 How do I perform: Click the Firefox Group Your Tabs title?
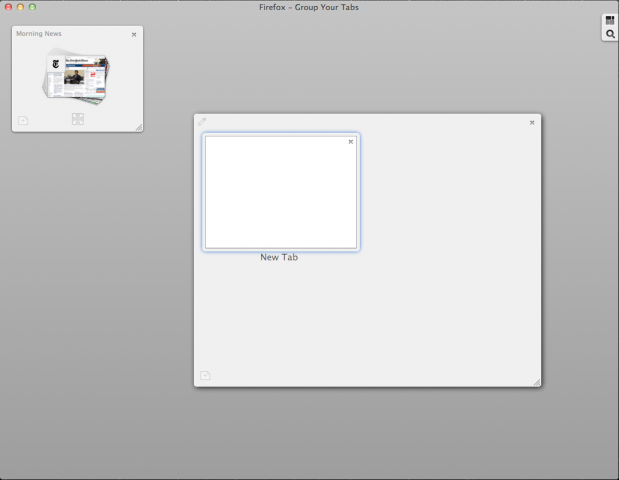point(309,7)
